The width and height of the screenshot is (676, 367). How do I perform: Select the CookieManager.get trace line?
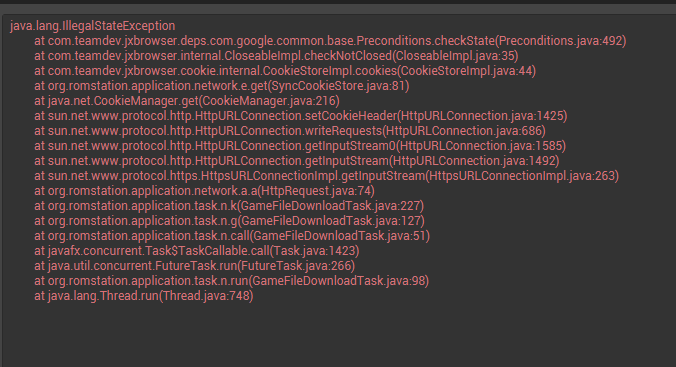click(187, 101)
